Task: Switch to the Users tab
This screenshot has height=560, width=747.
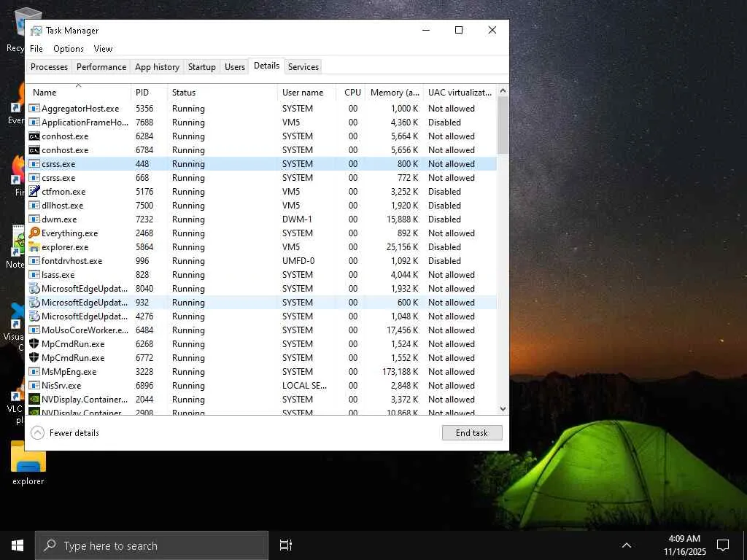Action: (x=234, y=66)
